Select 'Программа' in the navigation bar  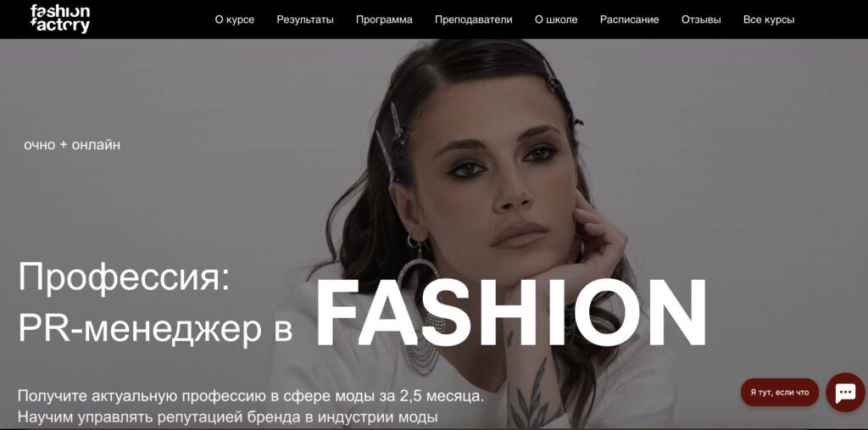click(x=384, y=20)
